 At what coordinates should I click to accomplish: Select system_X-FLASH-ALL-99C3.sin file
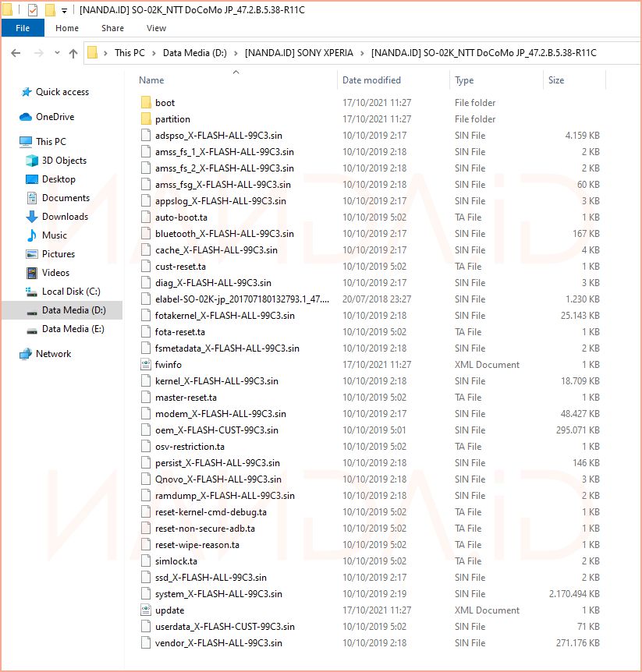(207, 594)
